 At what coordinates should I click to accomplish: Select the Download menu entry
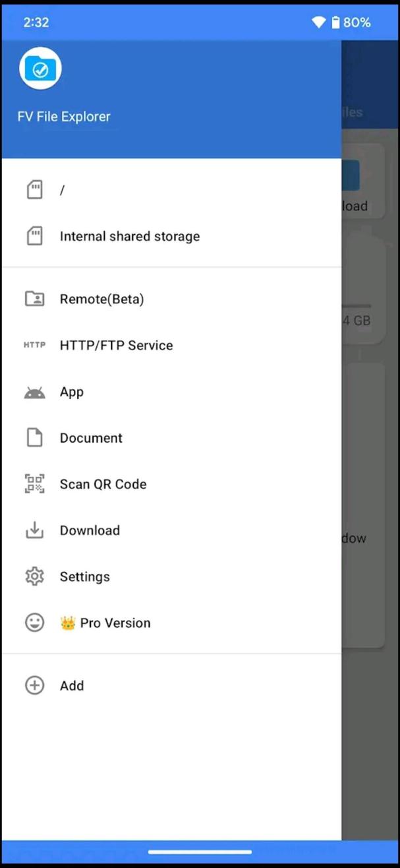90,530
